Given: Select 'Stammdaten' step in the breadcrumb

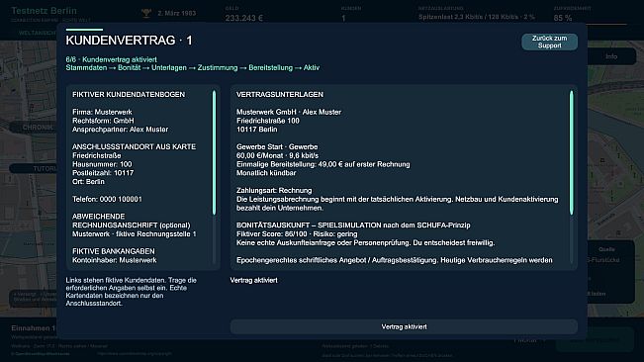Looking at the screenshot, I should (x=86, y=67).
